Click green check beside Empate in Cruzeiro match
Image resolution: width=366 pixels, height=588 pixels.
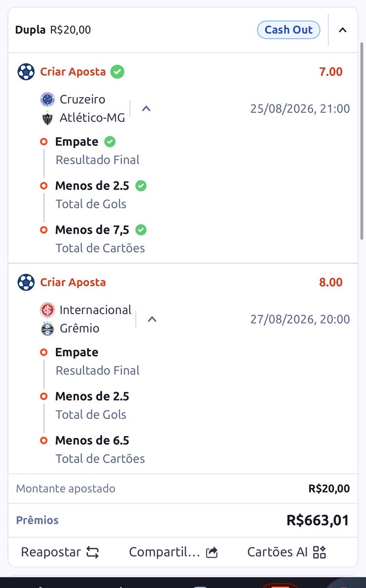(110, 142)
